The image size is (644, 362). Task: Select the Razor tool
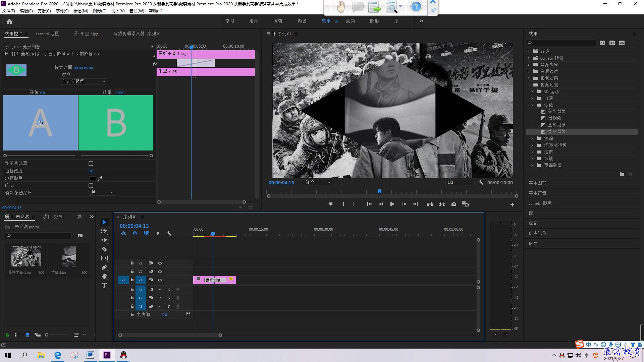pyautogui.click(x=104, y=249)
